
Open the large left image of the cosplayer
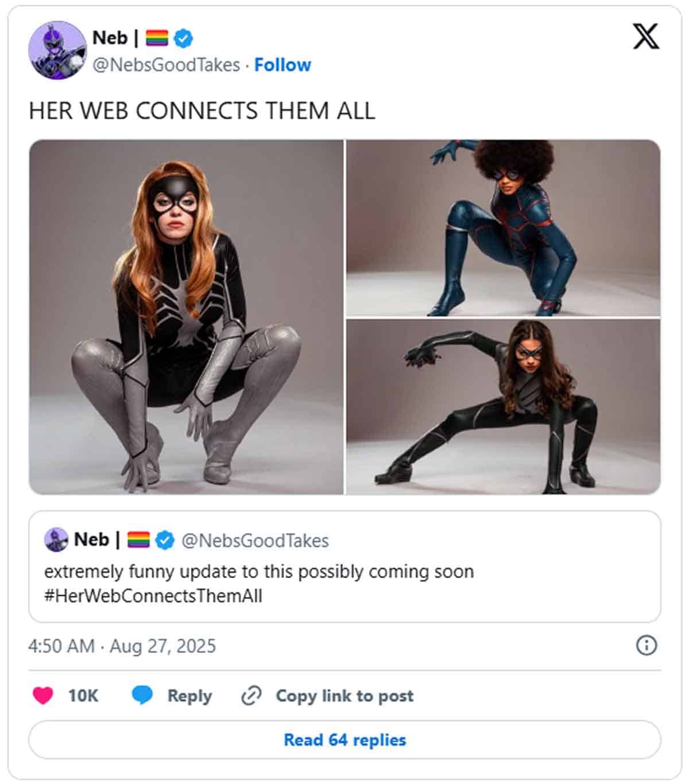click(x=185, y=315)
